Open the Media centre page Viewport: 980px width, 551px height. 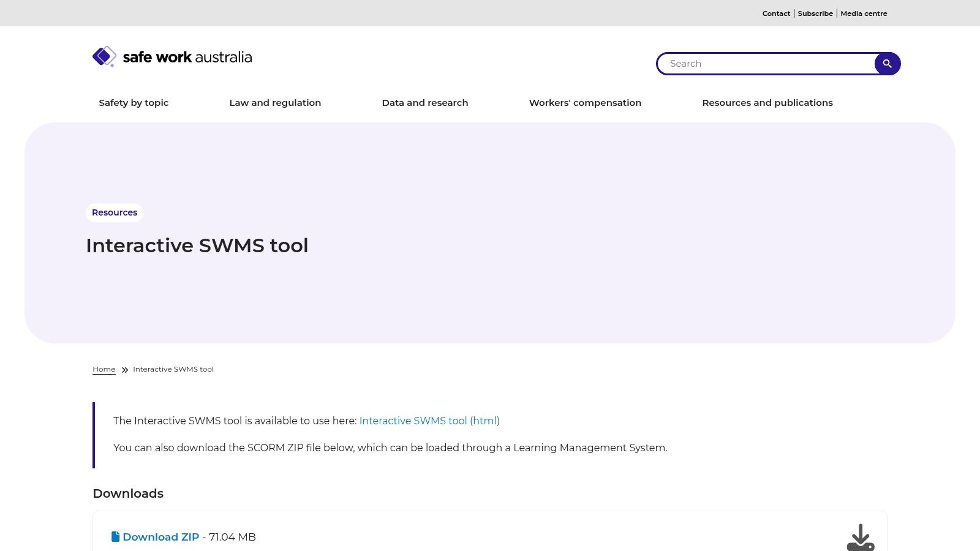(864, 13)
